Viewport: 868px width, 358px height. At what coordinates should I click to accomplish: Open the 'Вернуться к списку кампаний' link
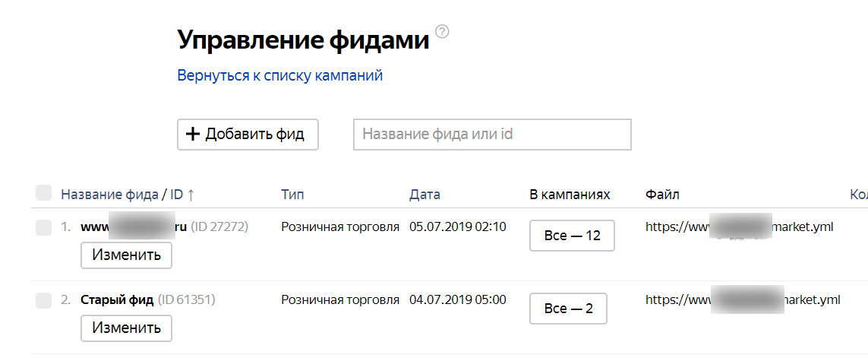pos(279,76)
